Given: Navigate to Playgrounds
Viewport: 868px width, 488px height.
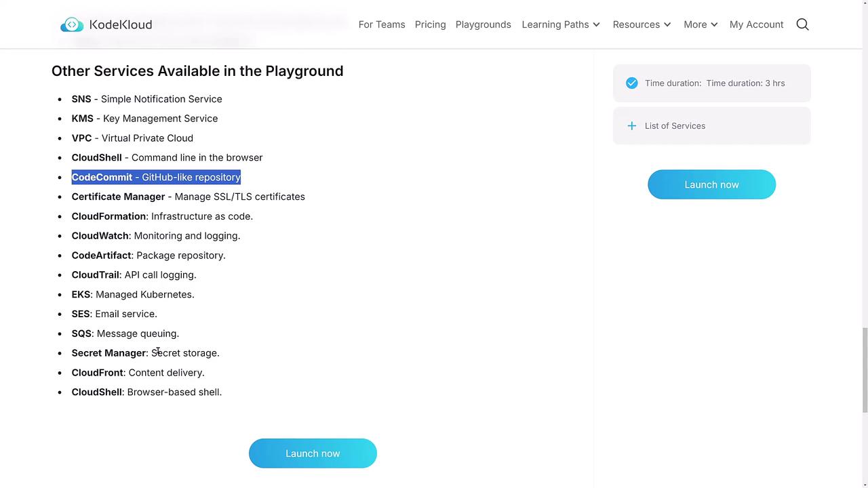Looking at the screenshot, I should (484, 24).
